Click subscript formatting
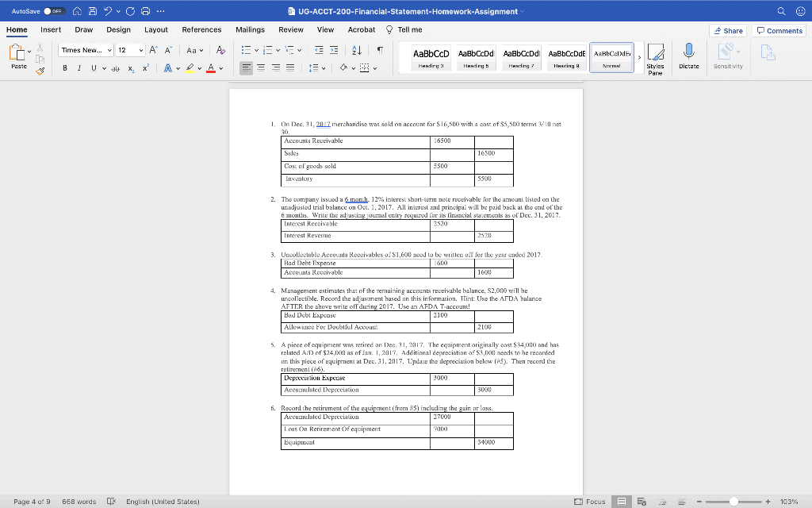Image resolution: width=812 pixels, height=508 pixels. [131, 68]
